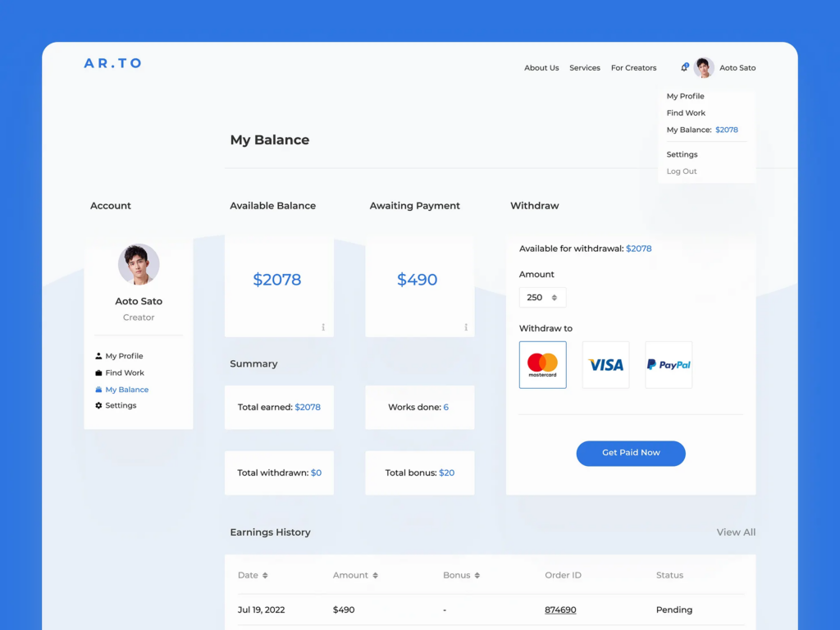Click the account card profile photo
This screenshot has width=840, height=630.
139,264
